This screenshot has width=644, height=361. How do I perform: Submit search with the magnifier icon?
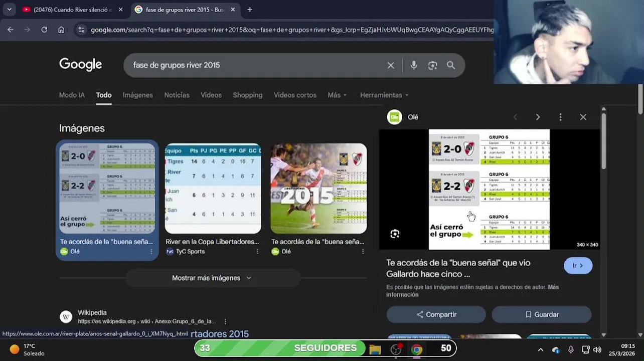point(451,65)
